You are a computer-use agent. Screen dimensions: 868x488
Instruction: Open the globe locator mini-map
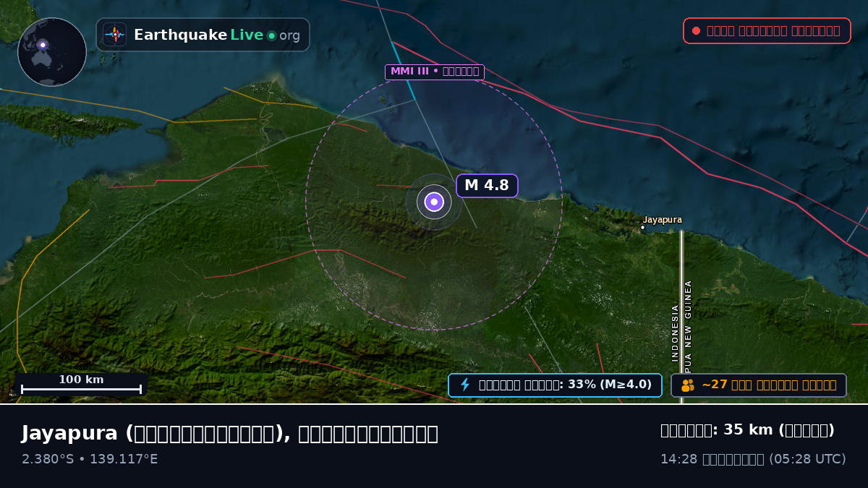coord(52,52)
